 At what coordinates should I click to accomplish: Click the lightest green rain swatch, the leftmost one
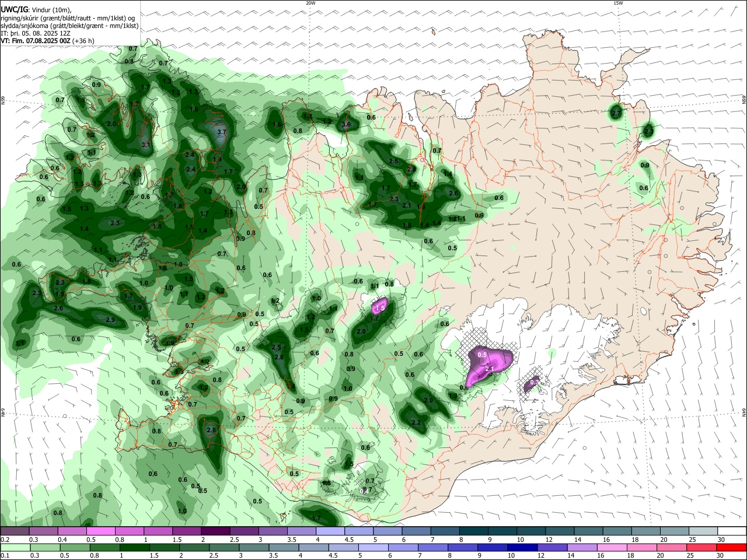(15, 548)
